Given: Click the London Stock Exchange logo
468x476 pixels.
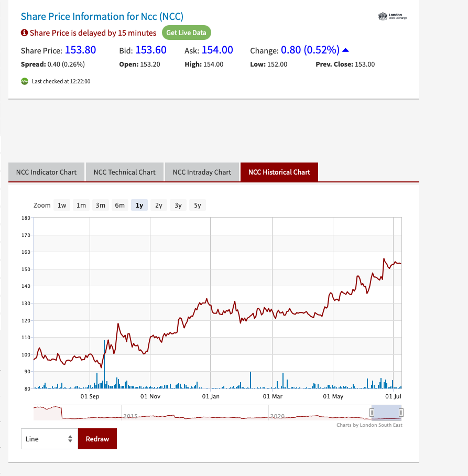Looking at the screenshot, I should tap(393, 16).
